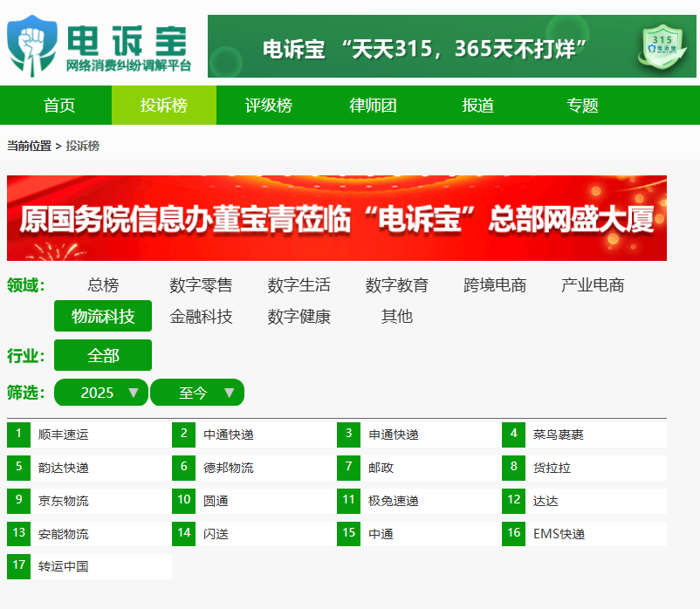Screen dimensions: 700x609
Task: Click rank badge 8 beside 货拉拉
Action: coord(514,468)
